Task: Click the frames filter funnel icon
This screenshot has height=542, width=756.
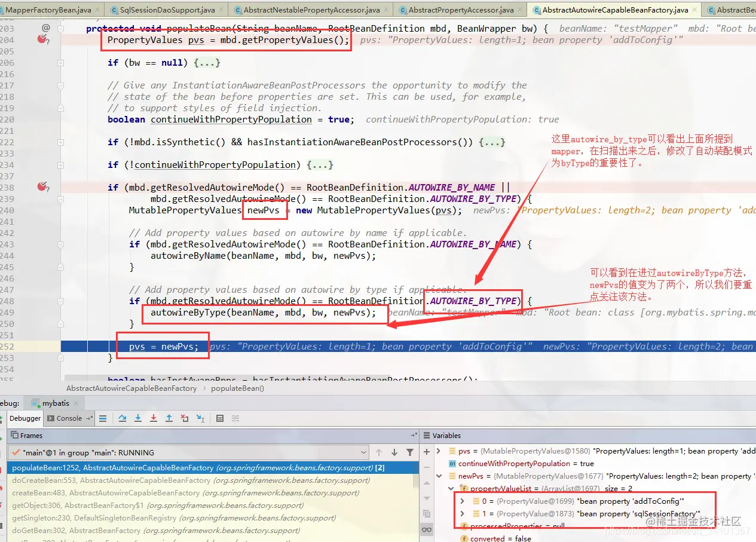Action: click(x=410, y=452)
